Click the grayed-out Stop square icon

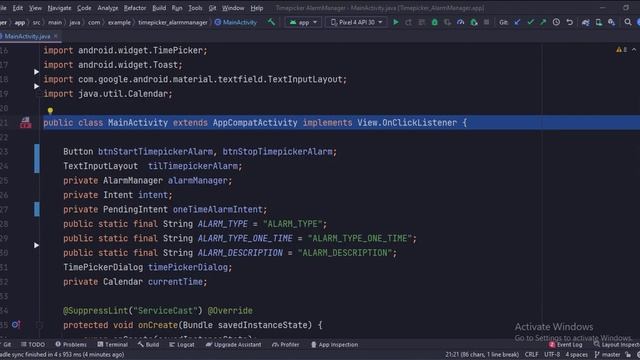coord(486,22)
